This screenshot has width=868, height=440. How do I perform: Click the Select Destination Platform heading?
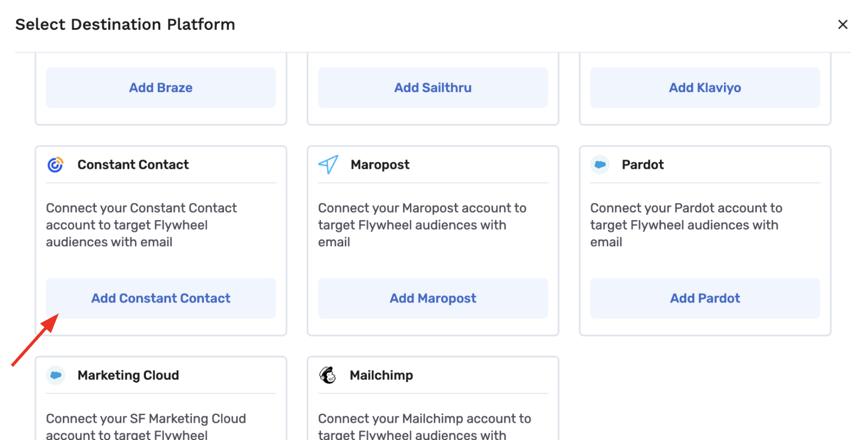point(125,25)
